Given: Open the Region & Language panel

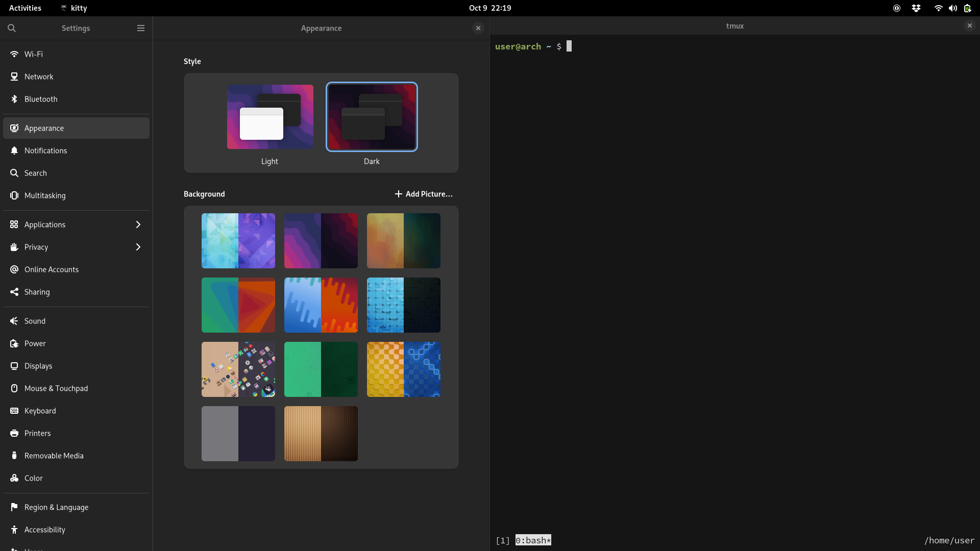Looking at the screenshot, I should [76, 507].
